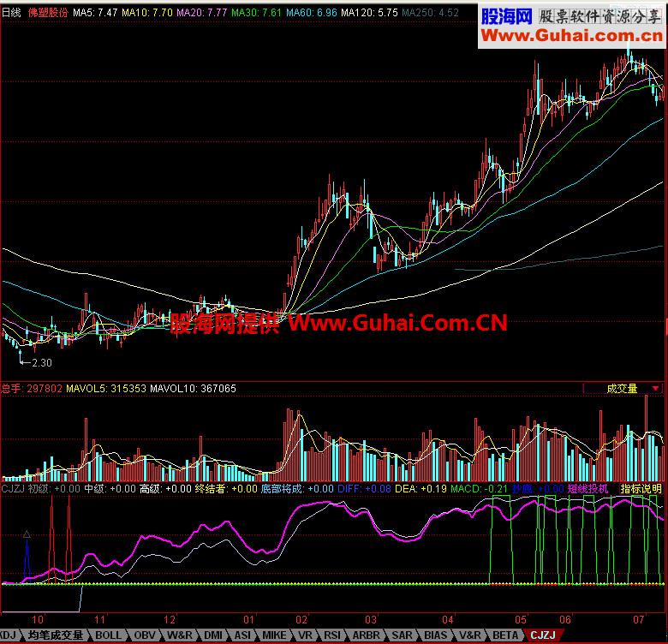
Task: Click the blue triangle signal marker in CJZJ pane
Action: click(x=27, y=534)
